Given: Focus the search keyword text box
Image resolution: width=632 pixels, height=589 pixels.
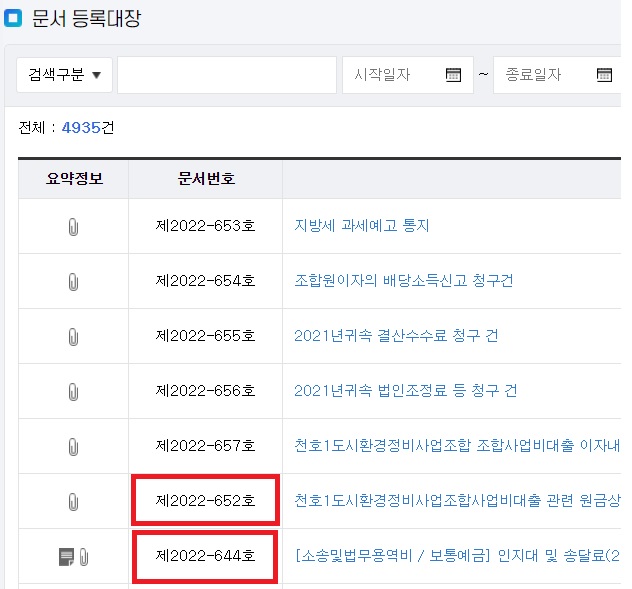Looking at the screenshot, I should [226, 75].
